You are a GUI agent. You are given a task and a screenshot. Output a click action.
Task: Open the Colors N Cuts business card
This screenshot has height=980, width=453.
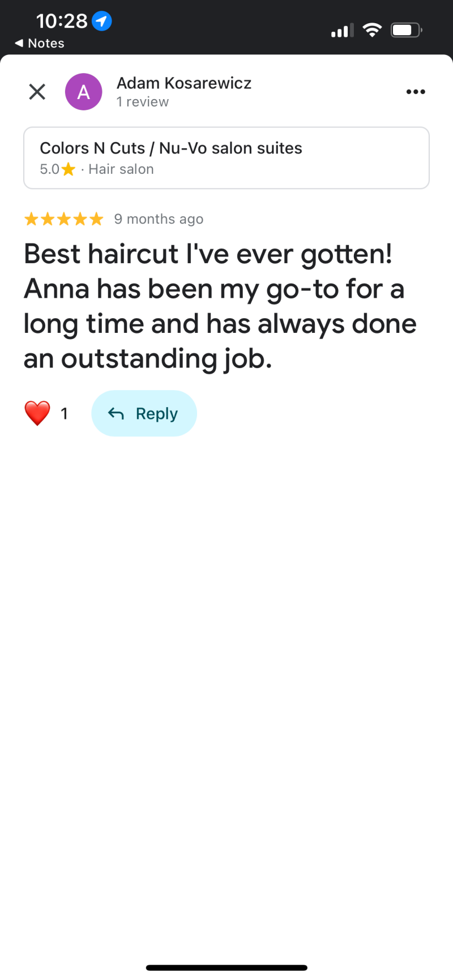pyautogui.click(x=226, y=157)
